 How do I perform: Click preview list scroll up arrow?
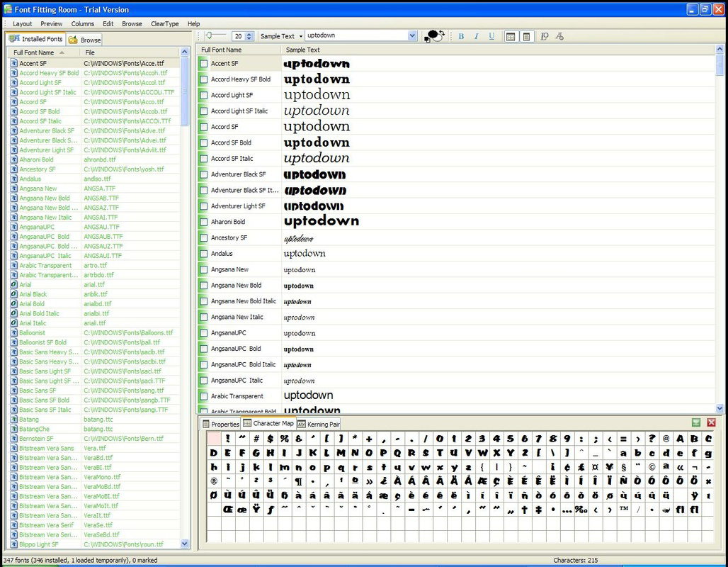point(720,50)
